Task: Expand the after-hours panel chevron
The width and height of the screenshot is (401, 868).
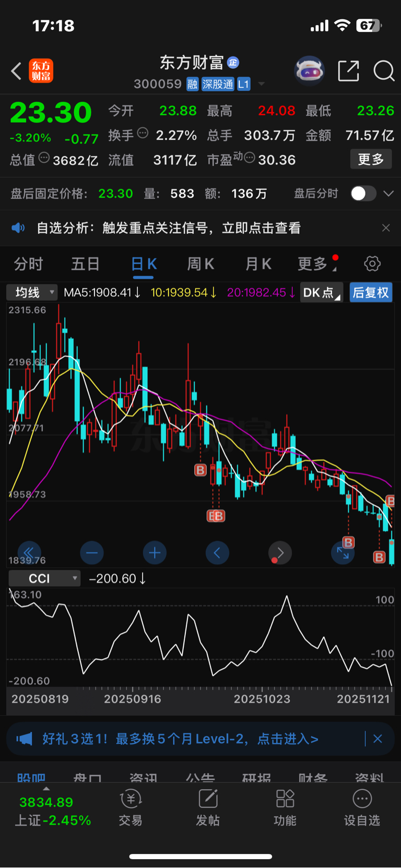Action: click(x=388, y=194)
